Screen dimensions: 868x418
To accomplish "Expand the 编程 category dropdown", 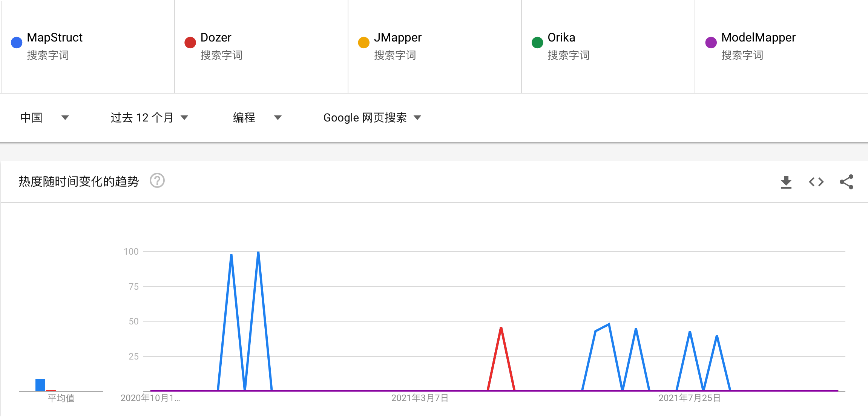I will 257,118.
